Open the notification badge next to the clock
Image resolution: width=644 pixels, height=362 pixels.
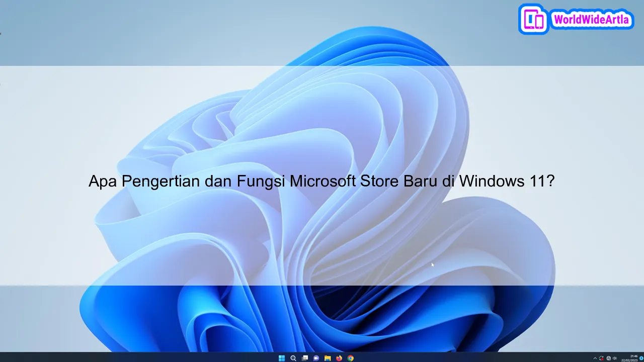click(641, 358)
